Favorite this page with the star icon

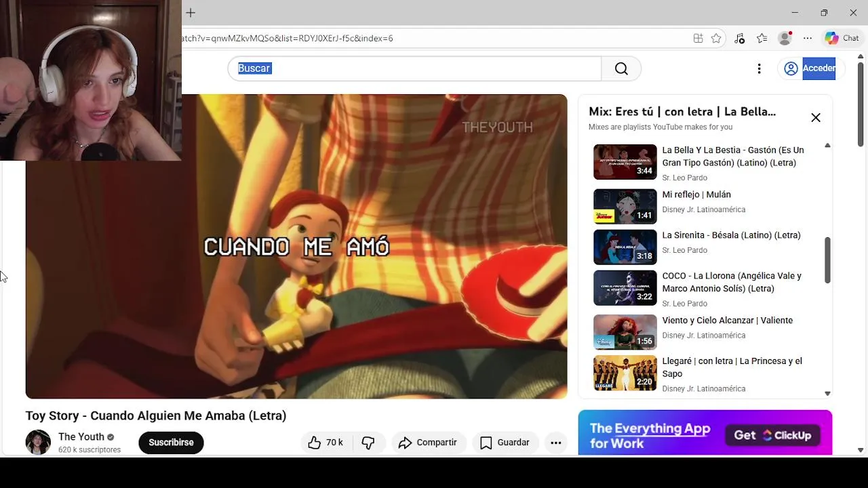tap(716, 39)
